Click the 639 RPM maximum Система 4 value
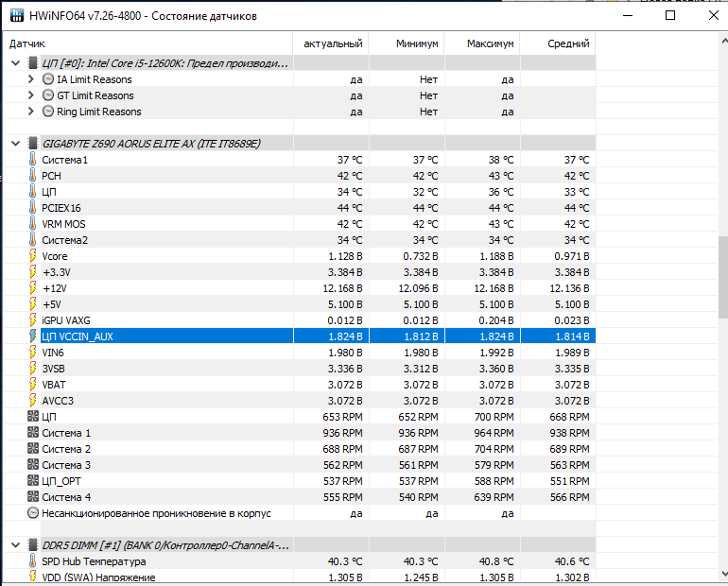This screenshot has height=586, width=728. coord(494,497)
